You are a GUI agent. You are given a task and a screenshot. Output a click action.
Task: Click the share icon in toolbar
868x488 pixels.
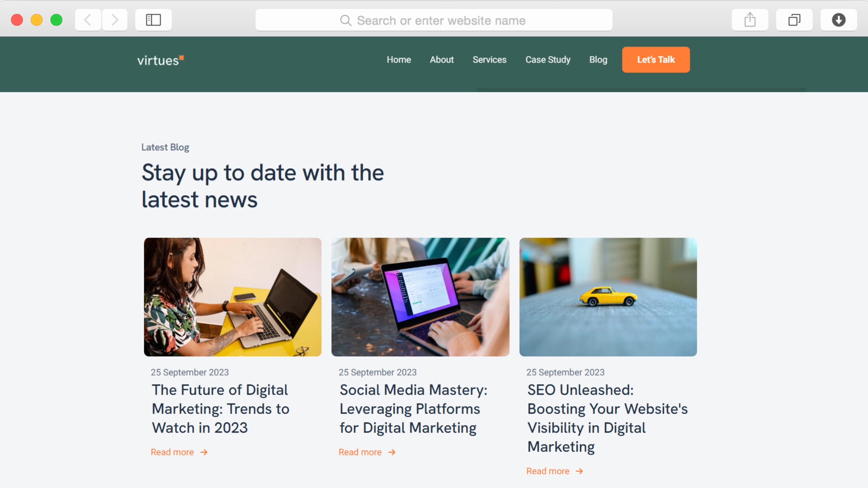coord(750,20)
